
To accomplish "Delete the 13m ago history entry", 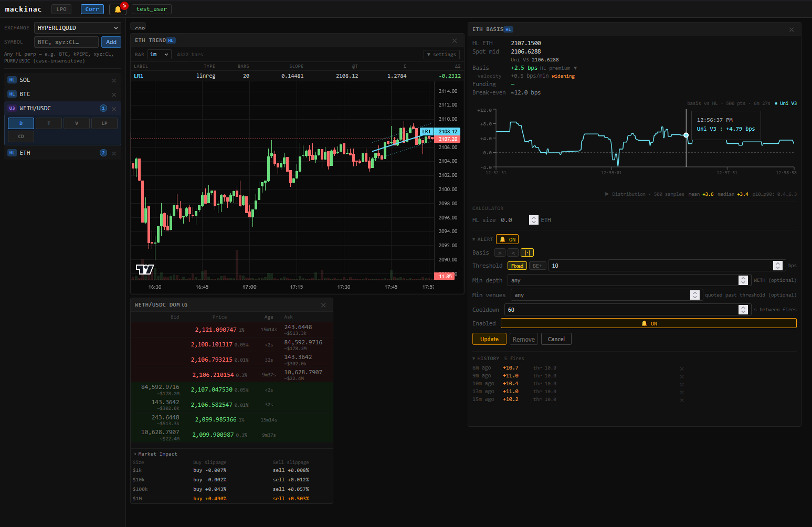I will 682,392.
